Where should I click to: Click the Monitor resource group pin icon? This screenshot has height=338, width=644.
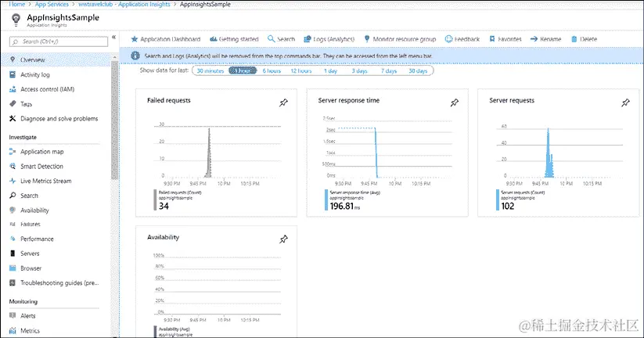(367, 38)
